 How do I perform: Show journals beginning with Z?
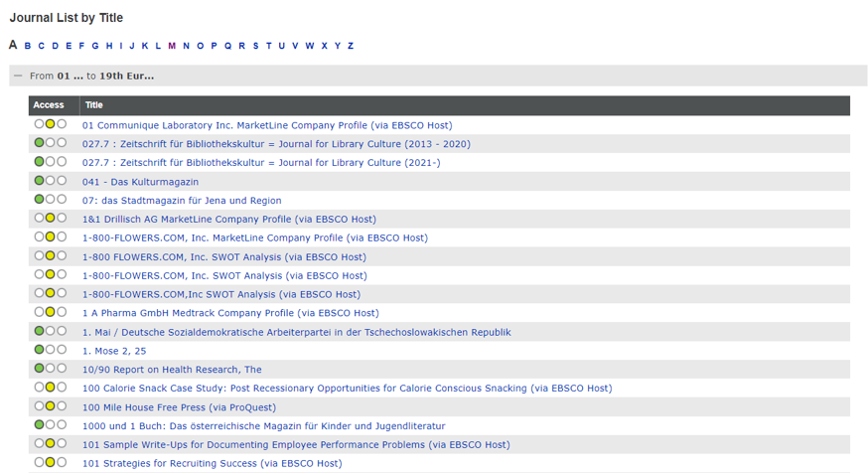[x=351, y=46]
